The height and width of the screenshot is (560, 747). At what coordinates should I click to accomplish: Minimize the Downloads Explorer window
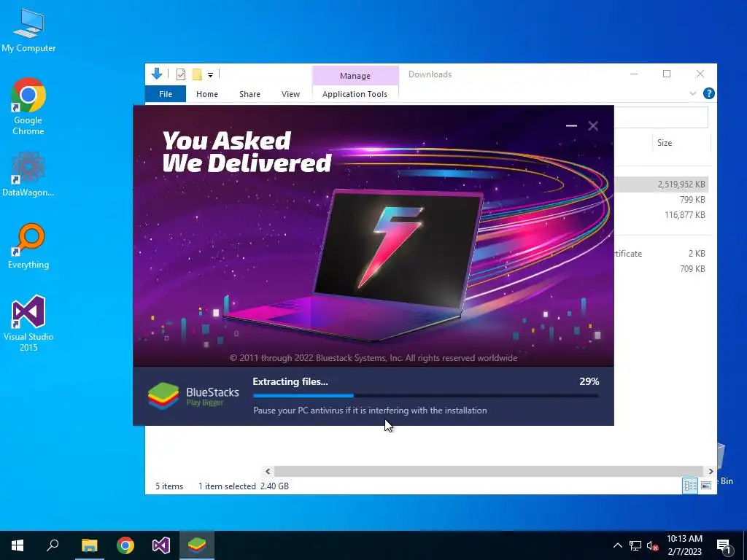point(634,74)
